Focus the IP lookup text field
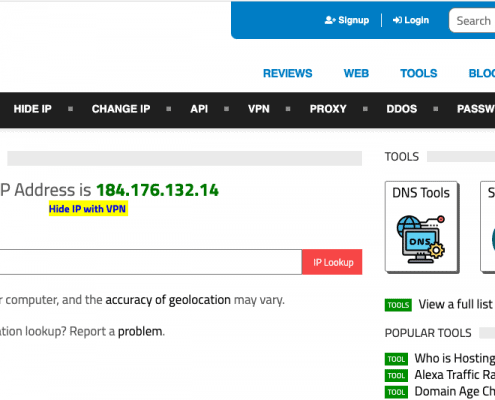 151,262
